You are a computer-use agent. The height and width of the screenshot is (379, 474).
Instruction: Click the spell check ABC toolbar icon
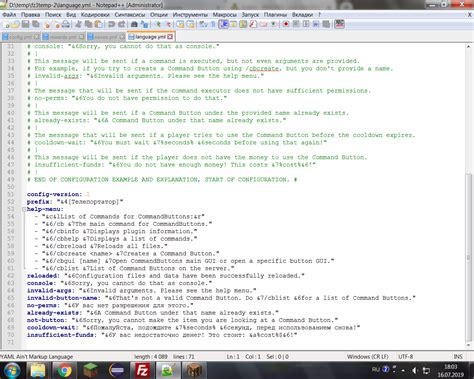tap(339, 24)
